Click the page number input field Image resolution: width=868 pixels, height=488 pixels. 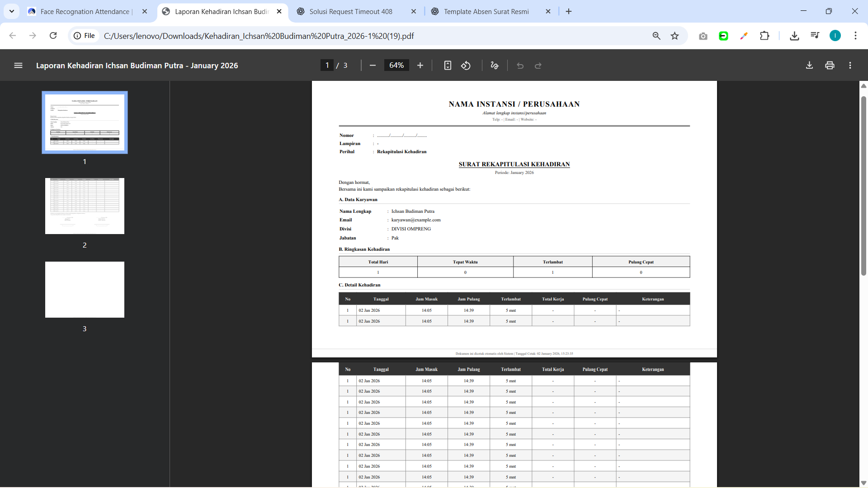point(327,66)
